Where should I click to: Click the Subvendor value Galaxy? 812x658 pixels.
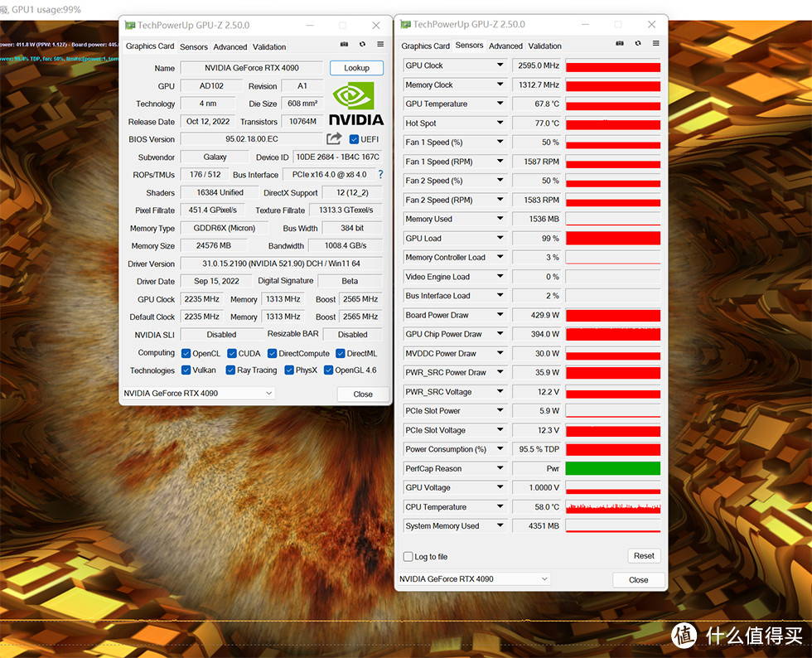(215, 157)
